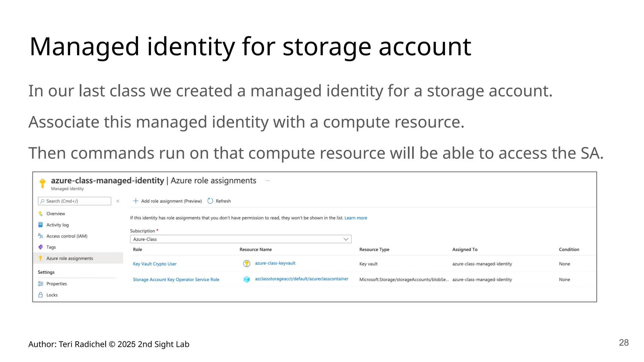Click the Properties sliders icon
Screen dimensions: 644x362
click(x=41, y=284)
